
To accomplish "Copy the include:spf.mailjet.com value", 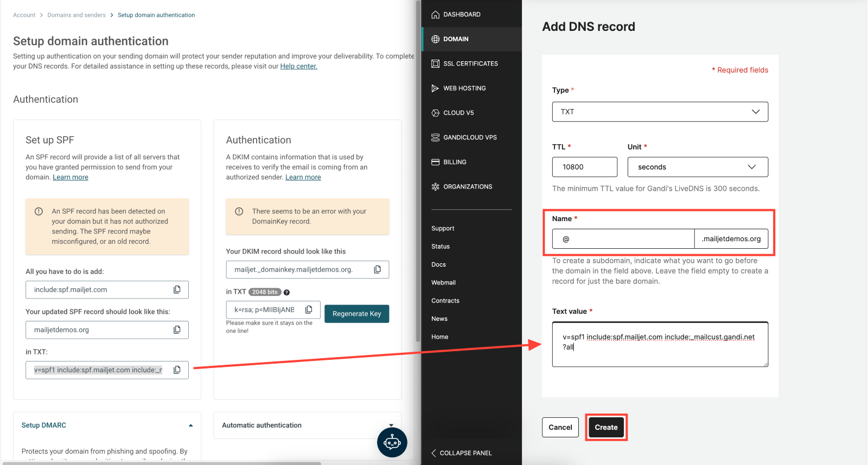I will [x=177, y=290].
